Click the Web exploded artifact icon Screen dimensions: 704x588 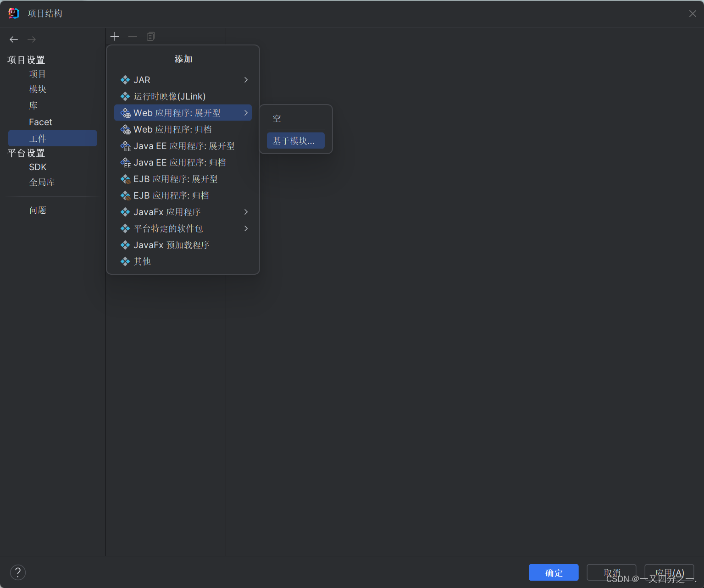tap(125, 113)
